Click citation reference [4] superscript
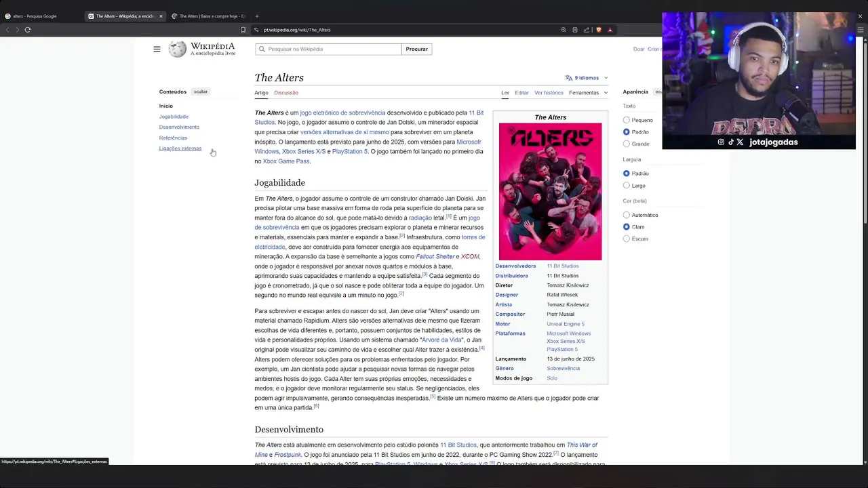This screenshot has width=868, height=488. click(x=481, y=348)
